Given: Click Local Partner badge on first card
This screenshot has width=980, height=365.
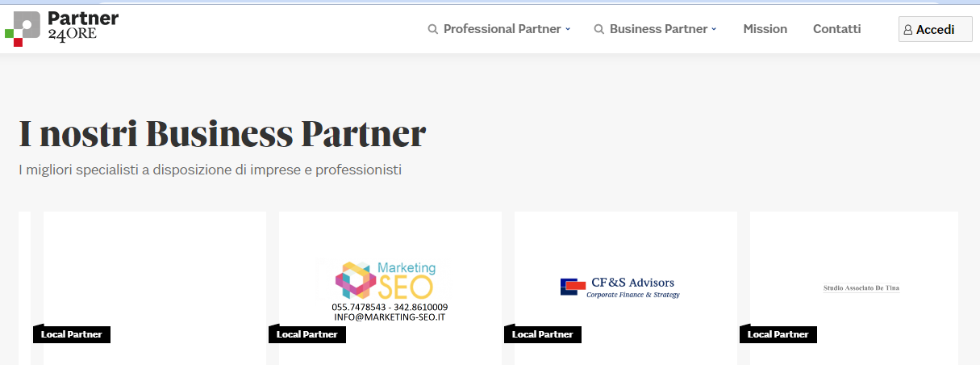Looking at the screenshot, I should point(72,334).
